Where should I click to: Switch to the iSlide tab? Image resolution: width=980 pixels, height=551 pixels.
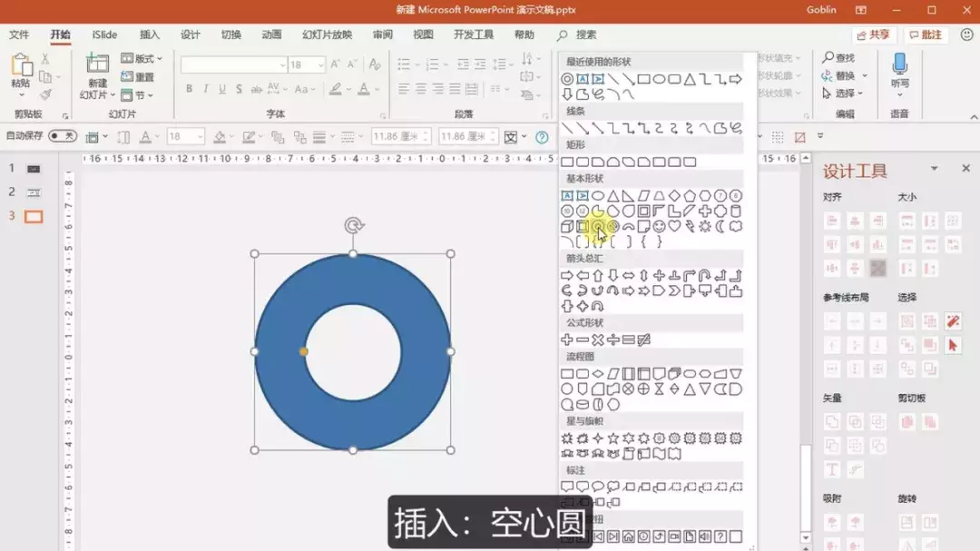pyautogui.click(x=104, y=34)
